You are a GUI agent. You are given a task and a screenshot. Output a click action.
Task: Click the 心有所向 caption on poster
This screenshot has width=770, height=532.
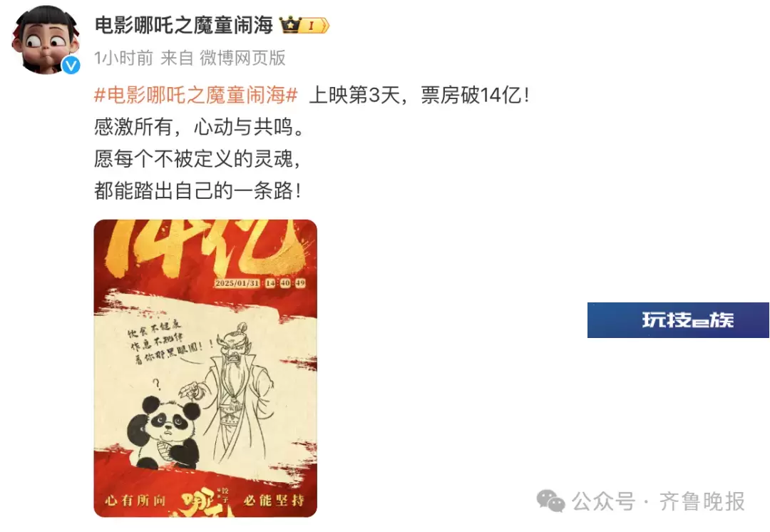pyautogui.click(x=135, y=501)
